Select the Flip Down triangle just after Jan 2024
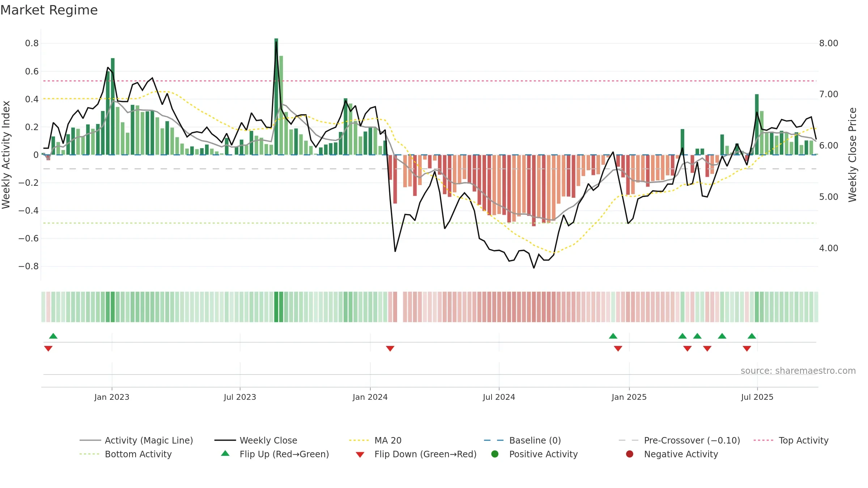 [390, 348]
